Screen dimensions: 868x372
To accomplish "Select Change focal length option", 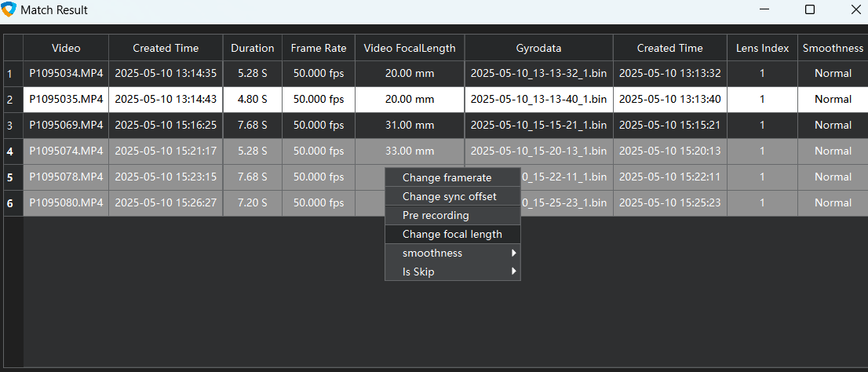I will pos(452,234).
